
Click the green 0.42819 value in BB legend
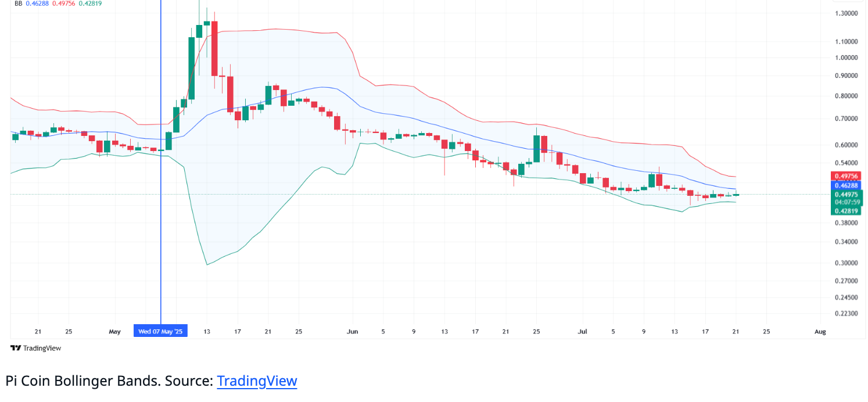[x=90, y=3]
